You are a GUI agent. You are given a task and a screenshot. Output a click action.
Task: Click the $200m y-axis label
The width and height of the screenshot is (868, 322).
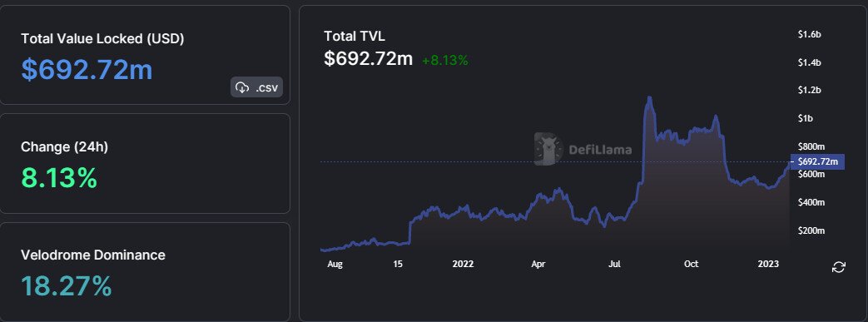point(811,230)
